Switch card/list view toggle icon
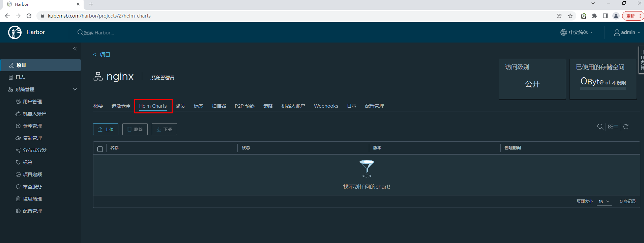Image resolution: width=644 pixels, height=243 pixels. 613,127
